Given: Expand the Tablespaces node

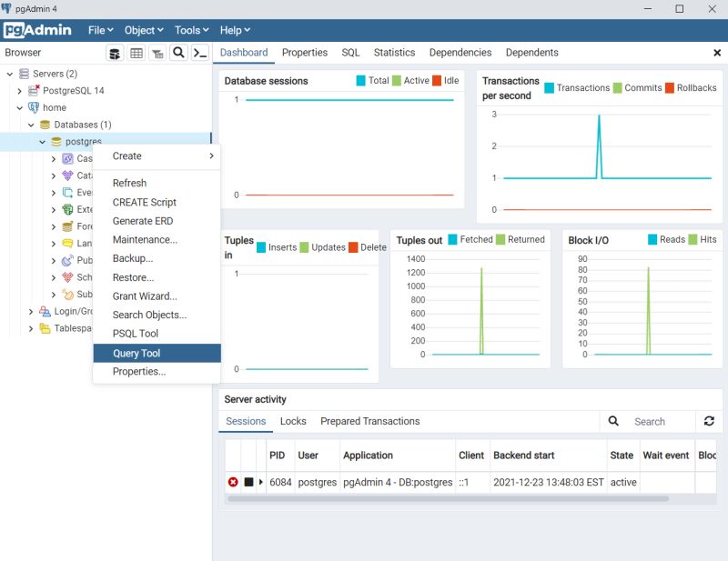Looking at the screenshot, I should pyautogui.click(x=31, y=328).
